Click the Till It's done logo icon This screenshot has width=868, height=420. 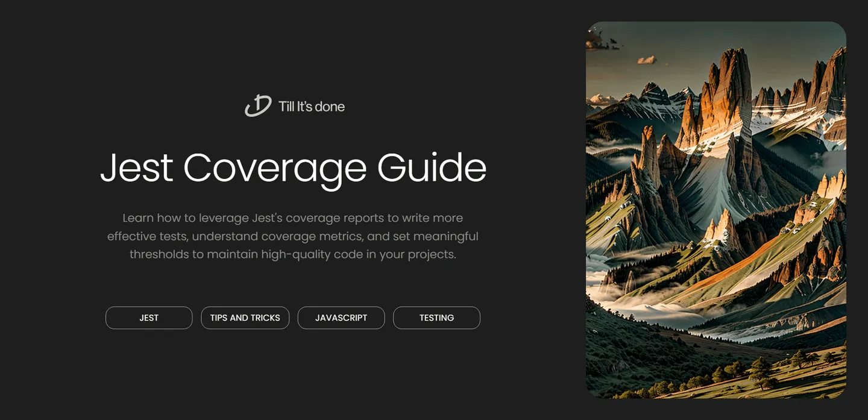[x=258, y=106]
